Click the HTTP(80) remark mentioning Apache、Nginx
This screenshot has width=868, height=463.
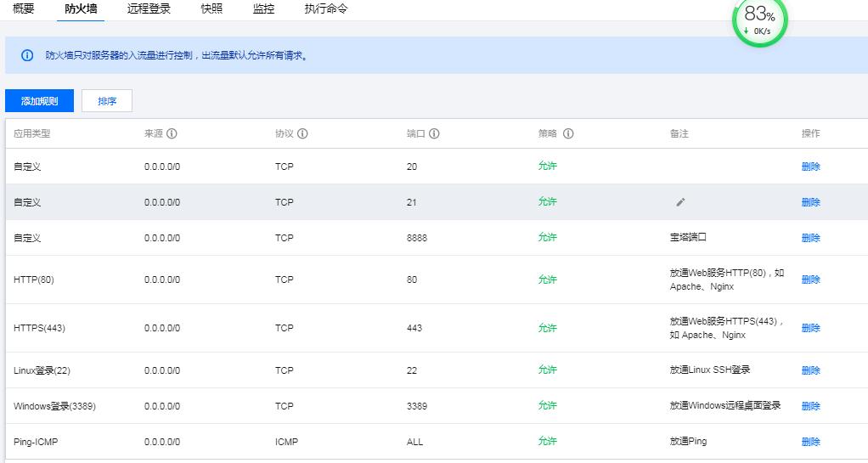(x=727, y=279)
